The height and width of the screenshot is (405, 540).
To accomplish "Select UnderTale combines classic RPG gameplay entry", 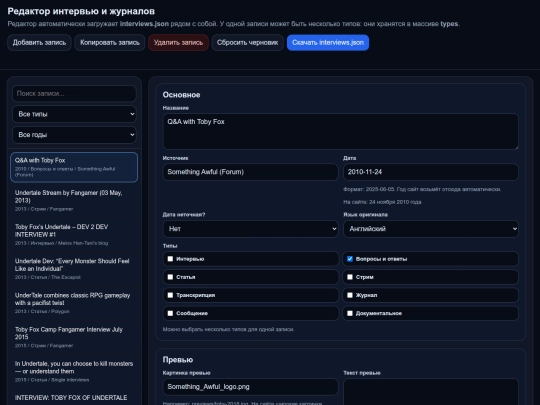I will (x=74, y=303).
